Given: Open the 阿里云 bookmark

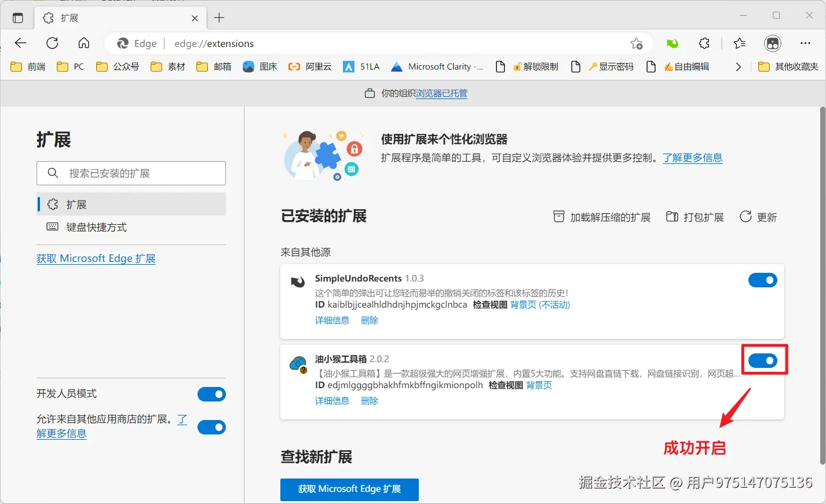Looking at the screenshot, I should pyautogui.click(x=310, y=67).
